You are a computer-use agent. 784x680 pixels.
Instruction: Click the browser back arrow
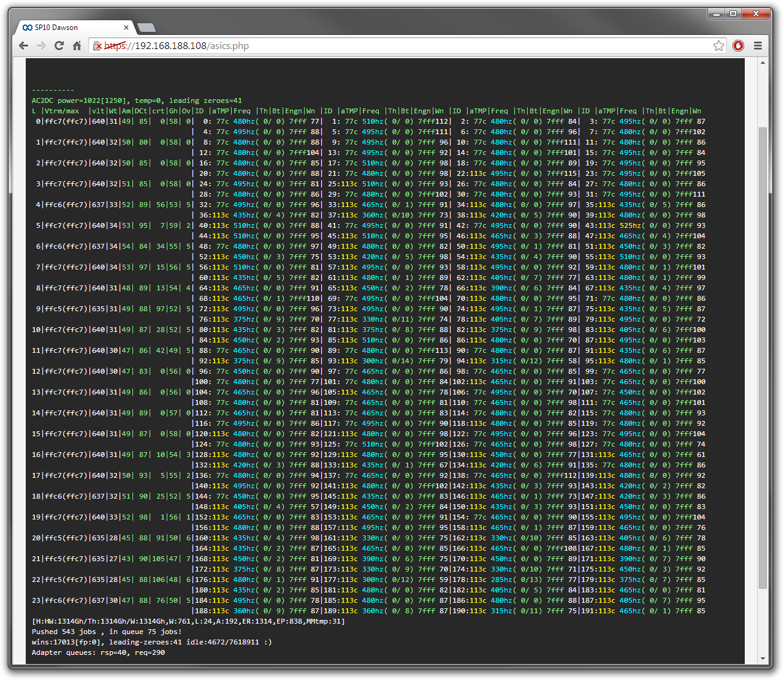(x=23, y=45)
